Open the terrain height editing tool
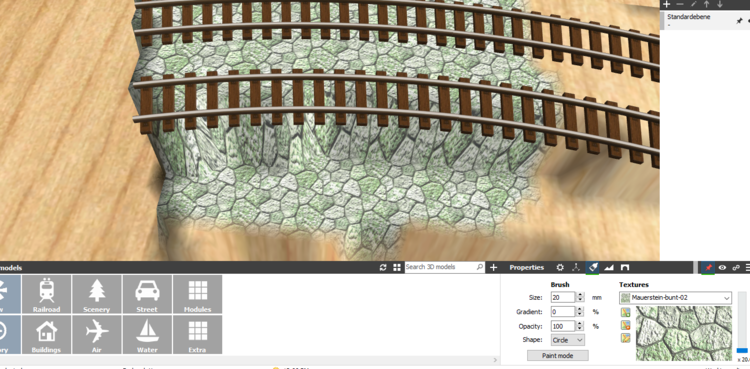The height and width of the screenshot is (369, 750). (608, 268)
